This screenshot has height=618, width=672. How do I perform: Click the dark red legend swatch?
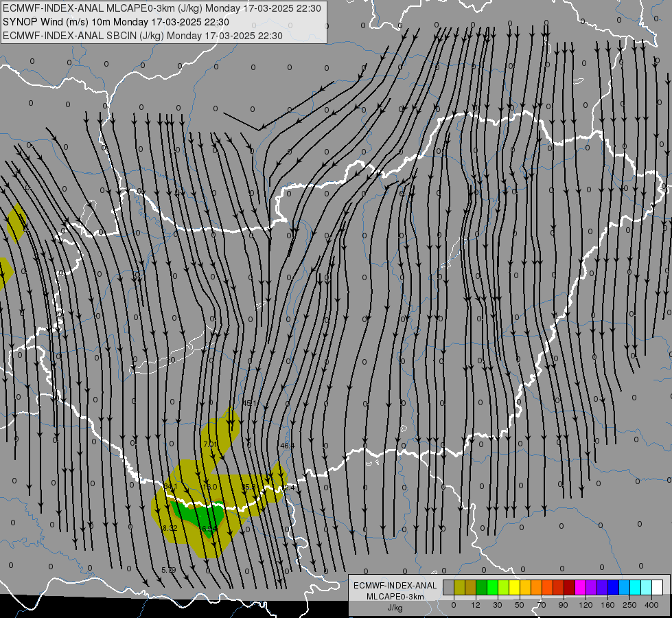[x=570, y=588]
